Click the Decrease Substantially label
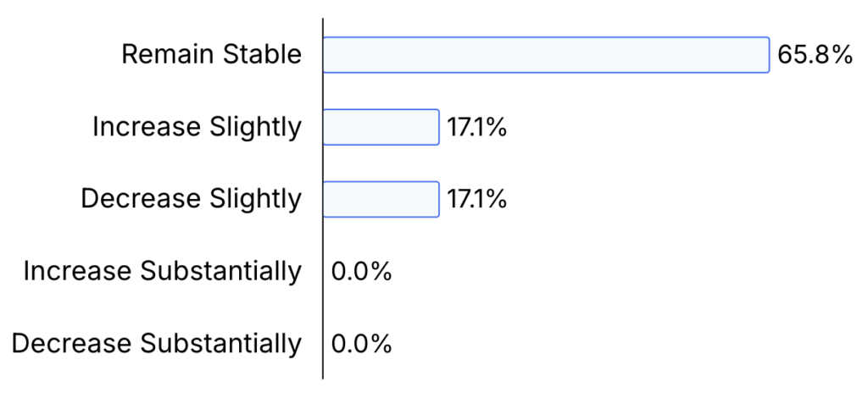 pyautogui.click(x=157, y=343)
